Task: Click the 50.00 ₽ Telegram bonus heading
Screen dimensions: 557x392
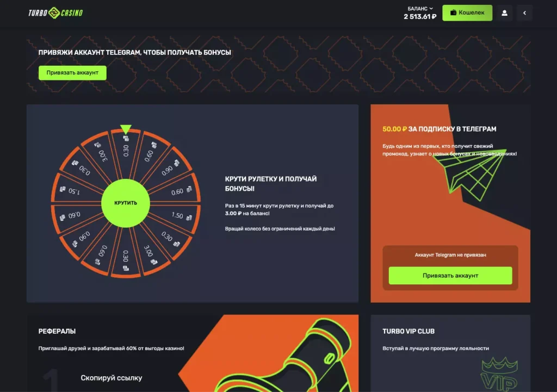Action: coord(439,129)
